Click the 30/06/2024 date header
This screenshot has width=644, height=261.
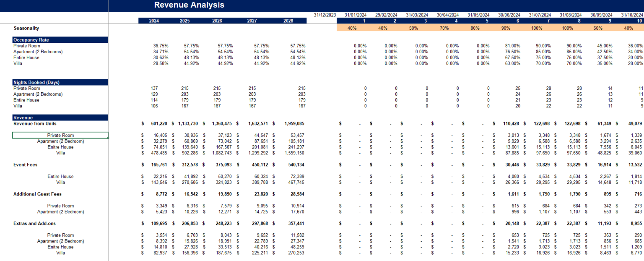509,15
